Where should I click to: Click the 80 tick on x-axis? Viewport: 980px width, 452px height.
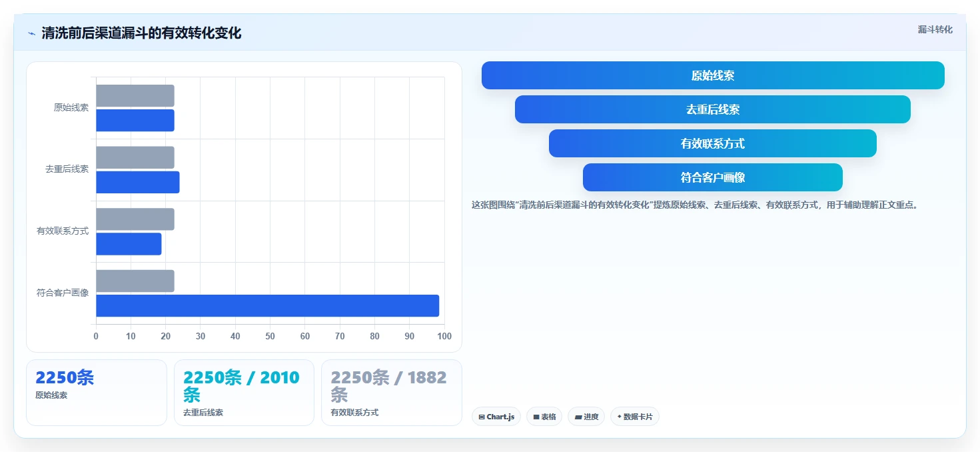pos(375,336)
